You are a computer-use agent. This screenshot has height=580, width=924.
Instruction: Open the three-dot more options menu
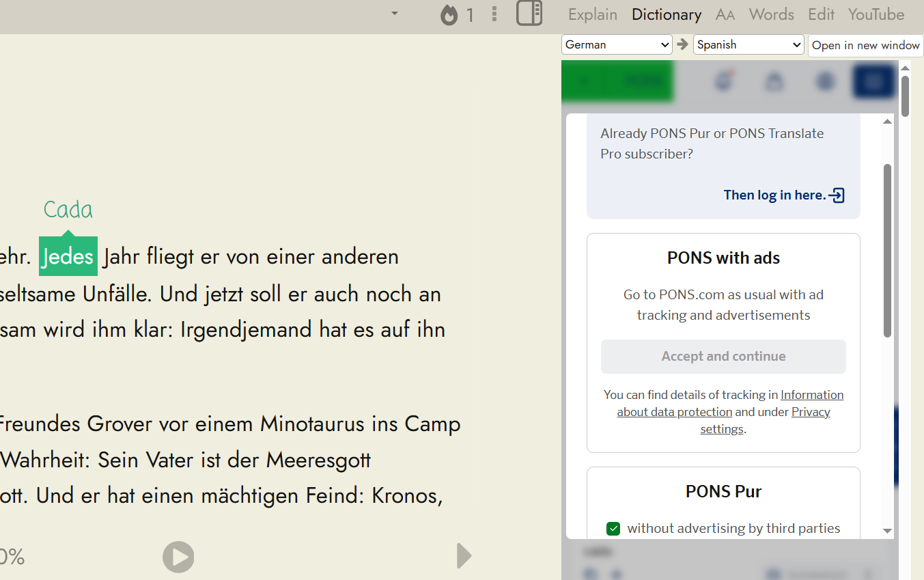(494, 14)
